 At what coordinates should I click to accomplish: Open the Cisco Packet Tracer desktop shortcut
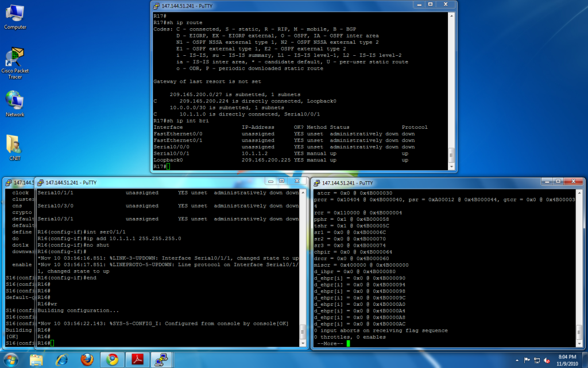15,60
